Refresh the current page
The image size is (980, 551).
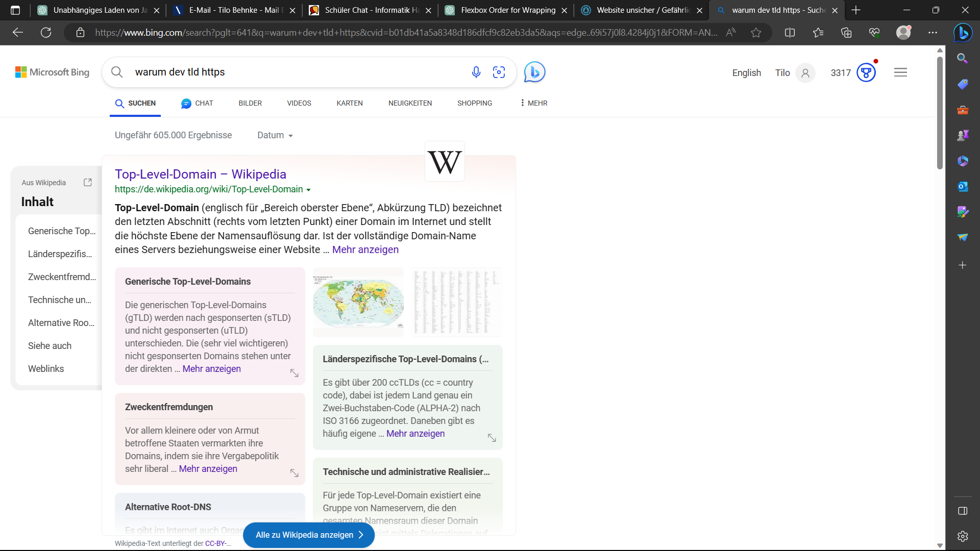[x=46, y=33]
